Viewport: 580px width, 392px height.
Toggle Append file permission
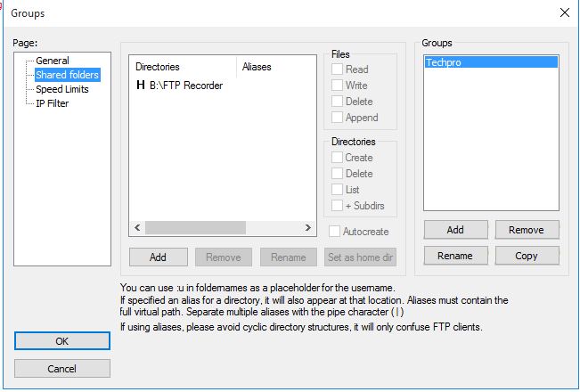337,118
